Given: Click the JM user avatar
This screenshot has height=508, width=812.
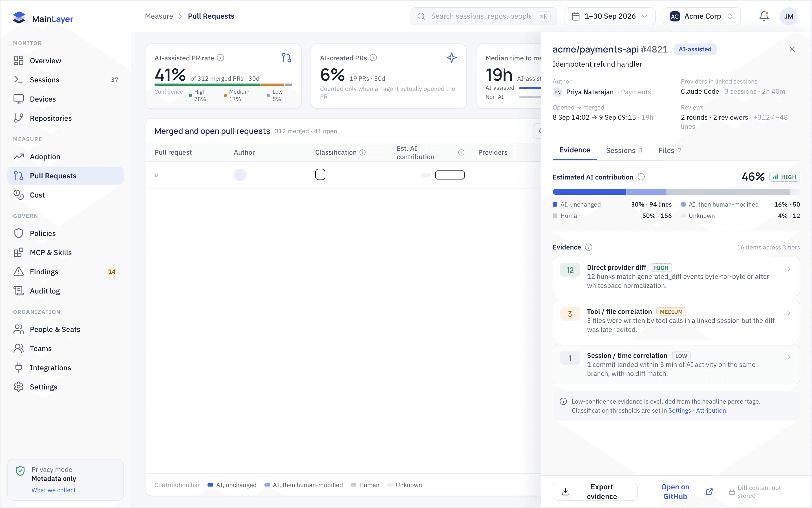Looking at the screenshot, I should pyautogui.click(x=789, y=16).
